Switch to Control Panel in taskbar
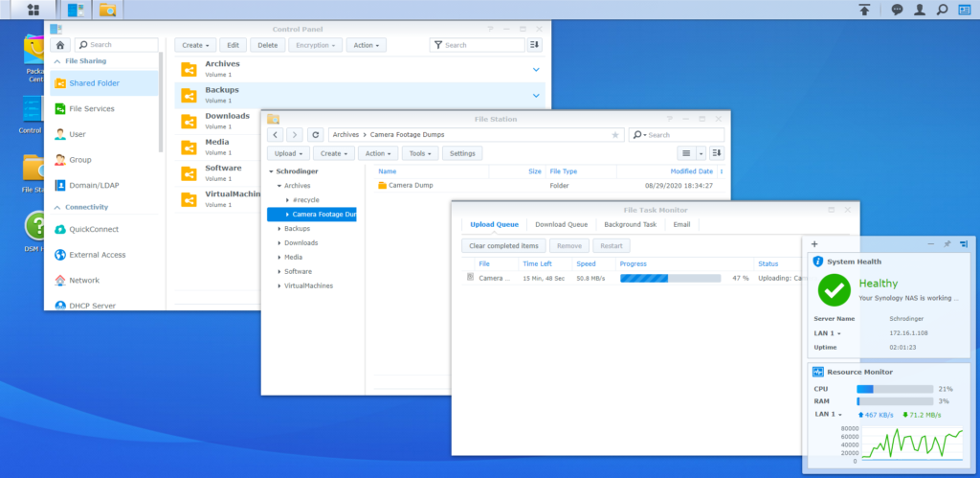 77,10
